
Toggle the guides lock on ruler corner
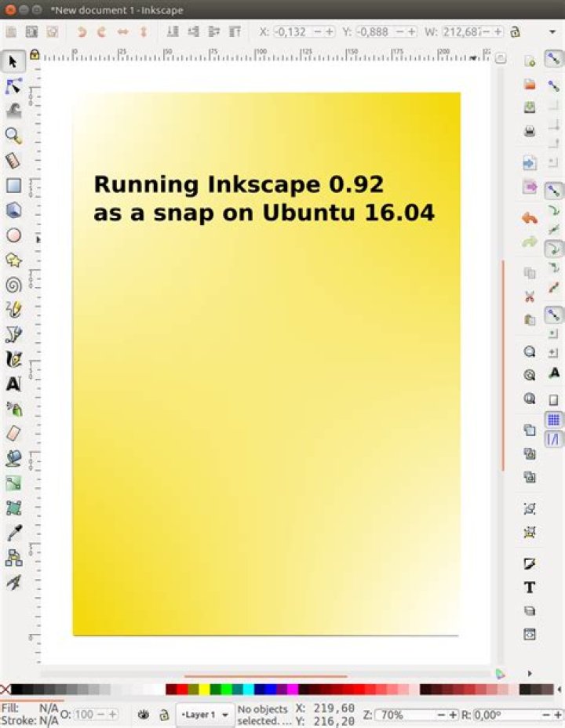(x=35, y=55)
